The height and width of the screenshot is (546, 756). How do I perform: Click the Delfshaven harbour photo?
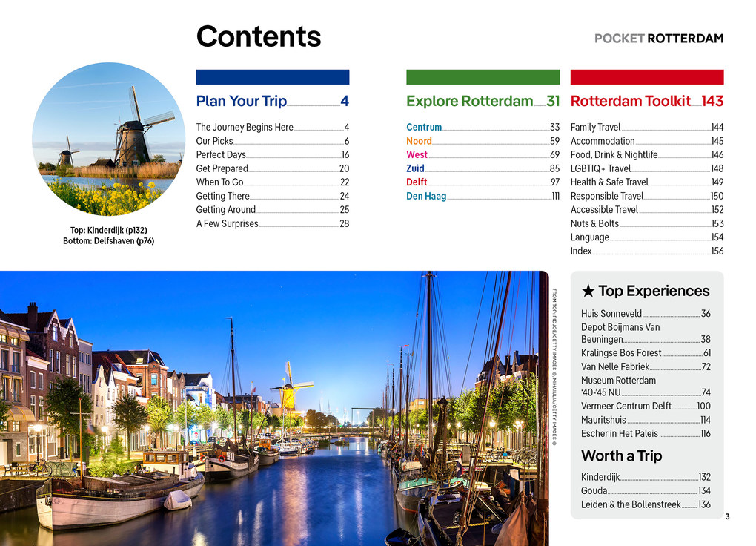(x=274, y=404)
